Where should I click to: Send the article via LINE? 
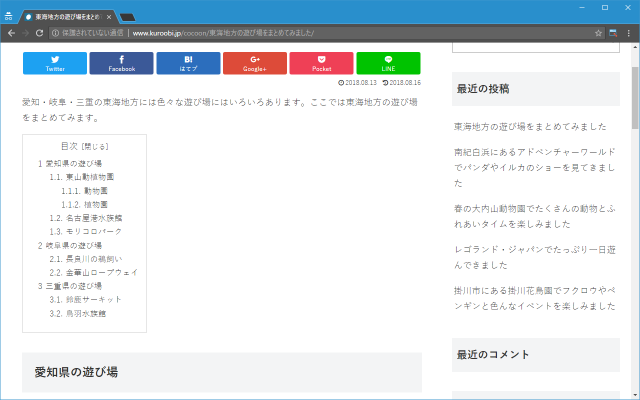[x=388, y=64]
